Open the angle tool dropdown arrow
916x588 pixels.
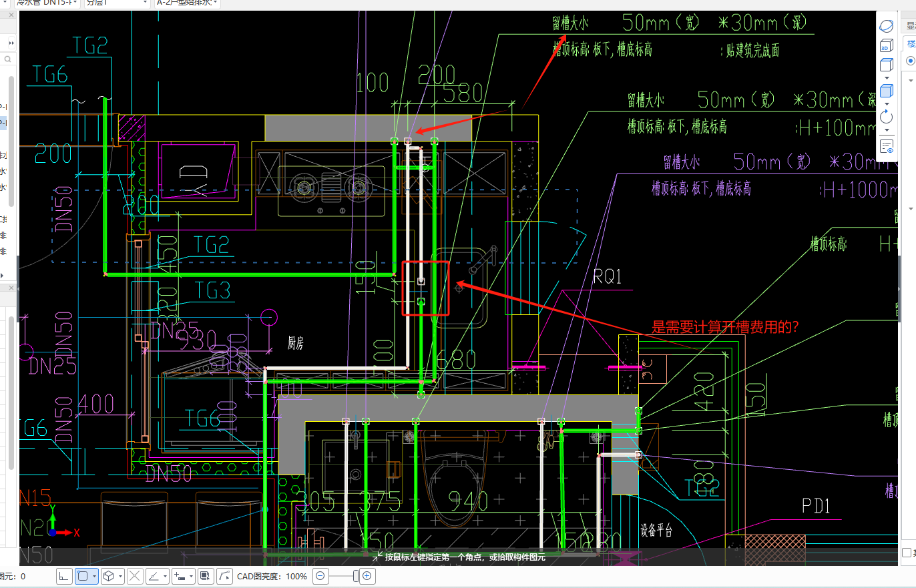click(x=166, y=575)
